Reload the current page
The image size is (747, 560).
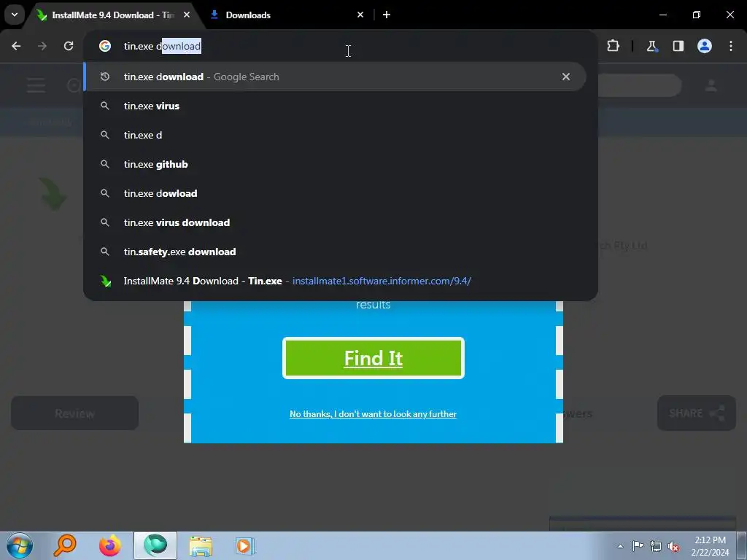click(x=69, y=46)
